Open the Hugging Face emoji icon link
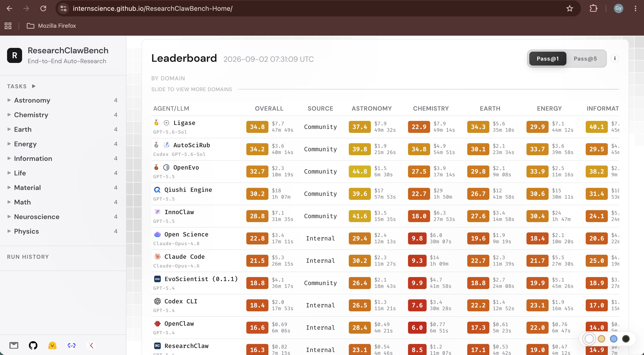 [x=52, y=345]
